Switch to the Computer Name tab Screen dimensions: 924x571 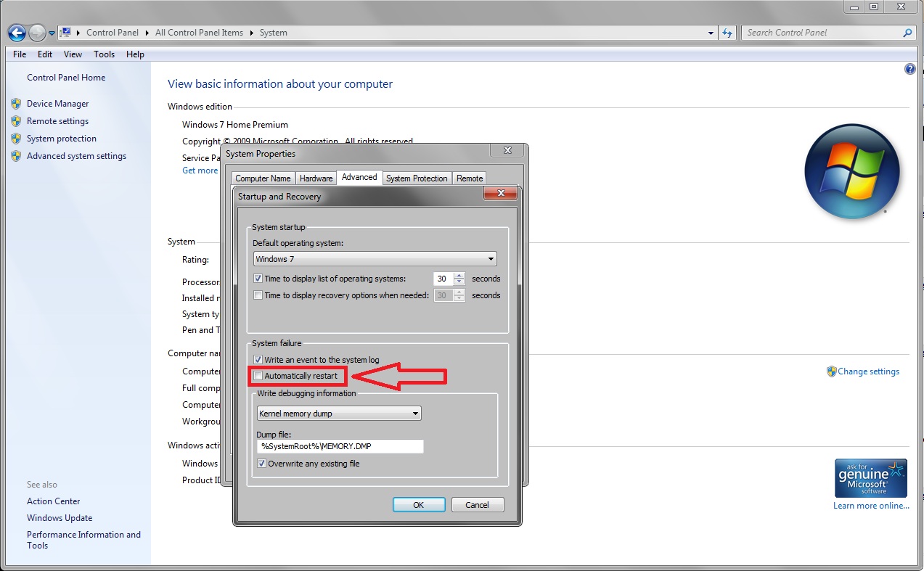coord(263,178)
